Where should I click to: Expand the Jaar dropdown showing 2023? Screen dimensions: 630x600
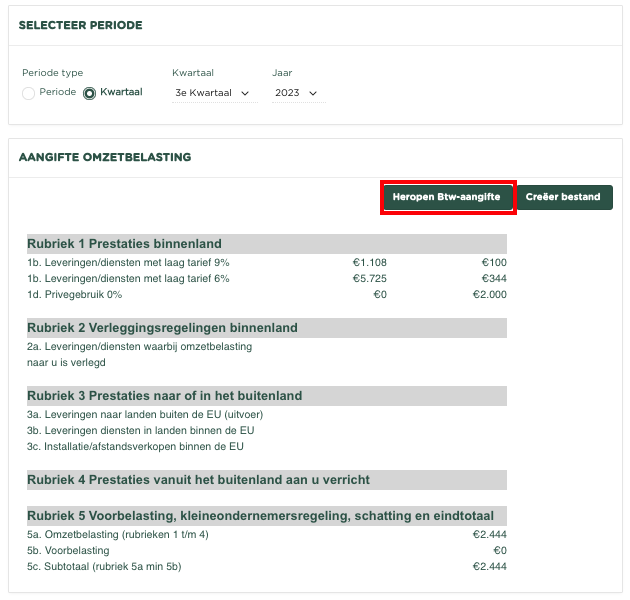[x=297, y=93]
